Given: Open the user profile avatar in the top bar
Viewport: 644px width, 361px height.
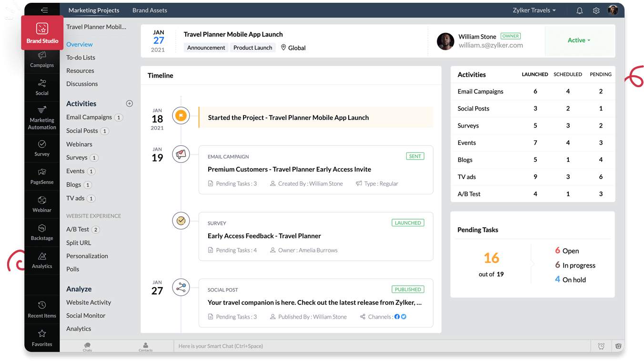Looking at the screenshot, I should pyautogui.click(x=613, y=10).
